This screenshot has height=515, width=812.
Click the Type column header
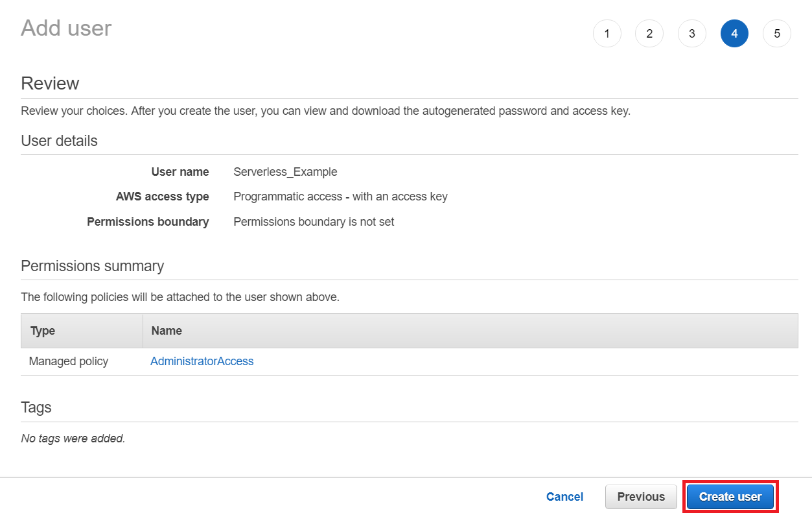[x=43, y=331]
